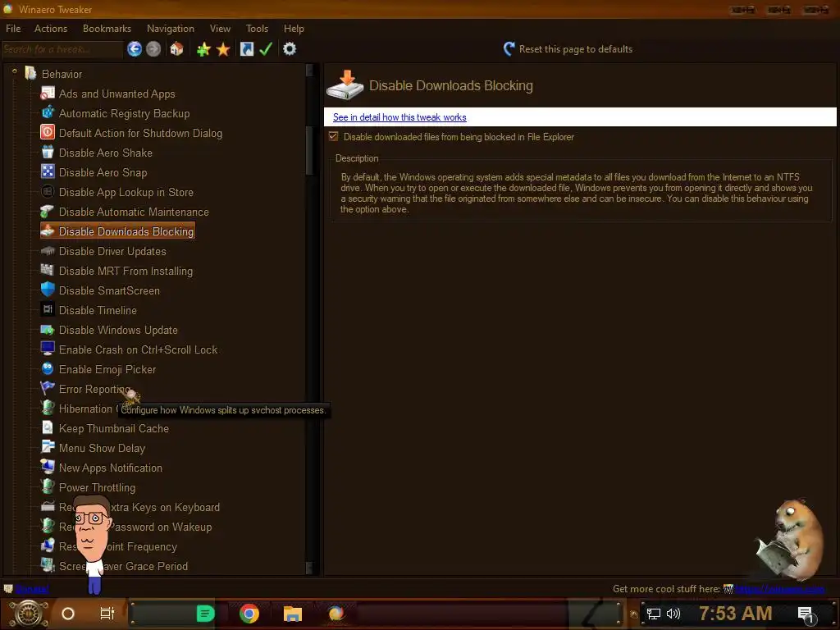
Task: Click the Disable Windows Update icon
Action: (48, 330)
